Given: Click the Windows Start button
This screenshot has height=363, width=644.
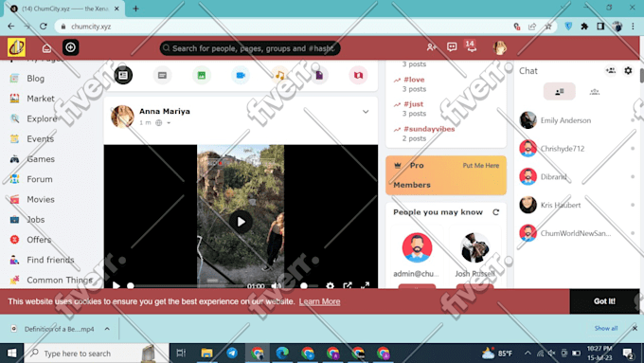Looking at the screenshot, I should 12,353.
